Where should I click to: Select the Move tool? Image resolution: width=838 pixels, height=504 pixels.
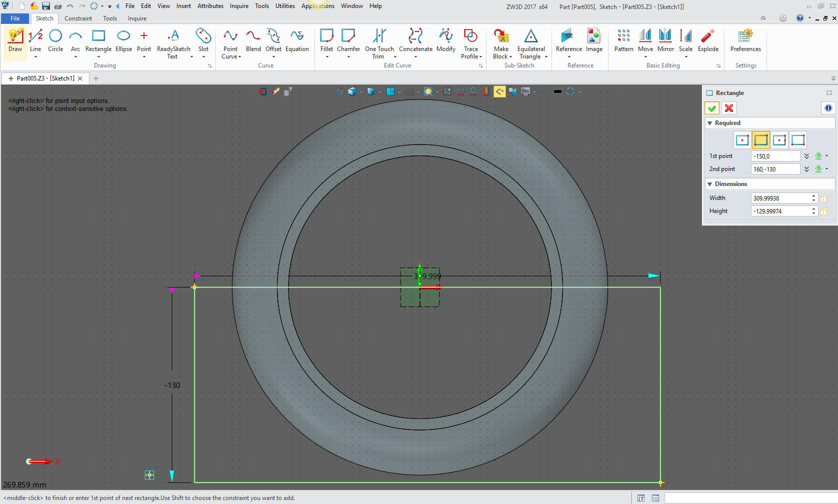[645, 41]
